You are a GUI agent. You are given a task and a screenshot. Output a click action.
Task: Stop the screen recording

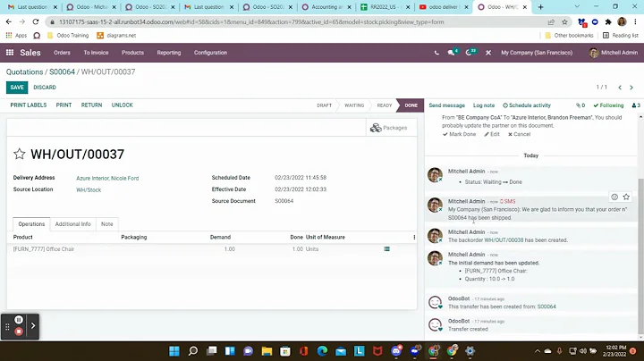[19, 331]
